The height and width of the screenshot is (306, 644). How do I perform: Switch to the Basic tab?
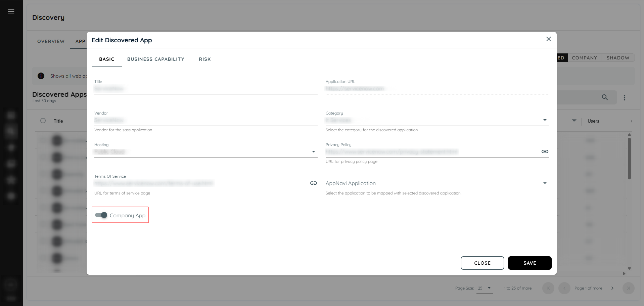point(107,59)
